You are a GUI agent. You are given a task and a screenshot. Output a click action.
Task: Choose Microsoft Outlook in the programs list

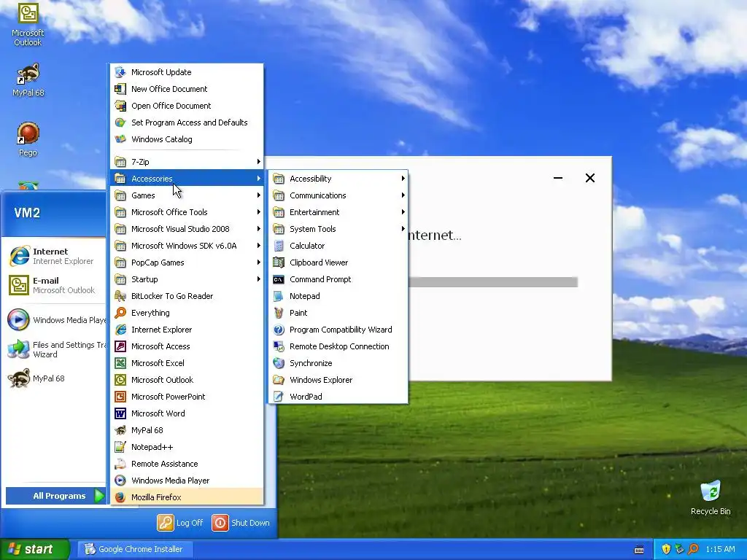pos(187,380)
